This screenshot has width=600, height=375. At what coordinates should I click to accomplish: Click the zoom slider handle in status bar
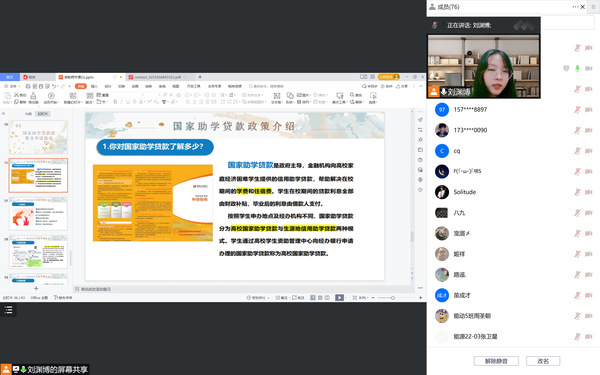[x=393, y=298]
